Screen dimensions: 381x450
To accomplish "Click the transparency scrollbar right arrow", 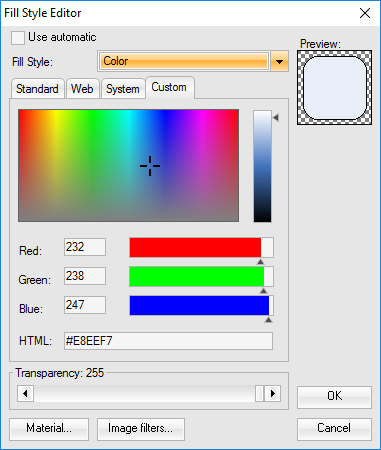I will [273, 394].
